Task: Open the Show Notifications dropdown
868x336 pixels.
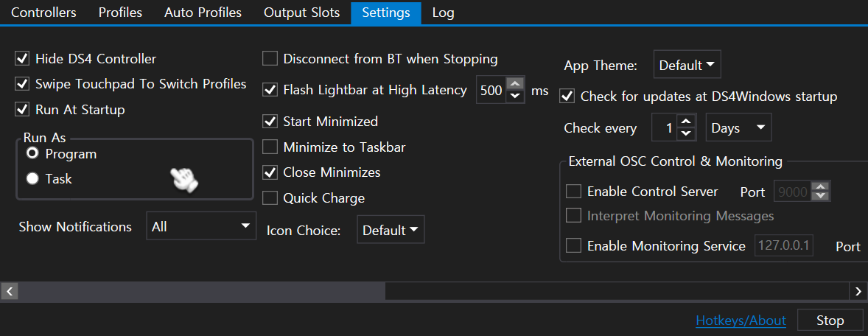Action: (x=201, y=226)
